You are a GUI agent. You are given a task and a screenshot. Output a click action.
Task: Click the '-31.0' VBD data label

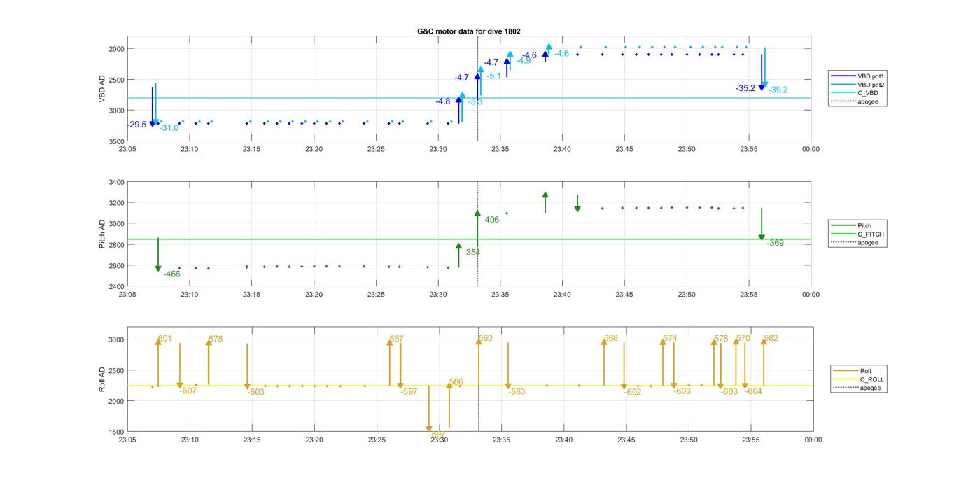coord(169,127)
